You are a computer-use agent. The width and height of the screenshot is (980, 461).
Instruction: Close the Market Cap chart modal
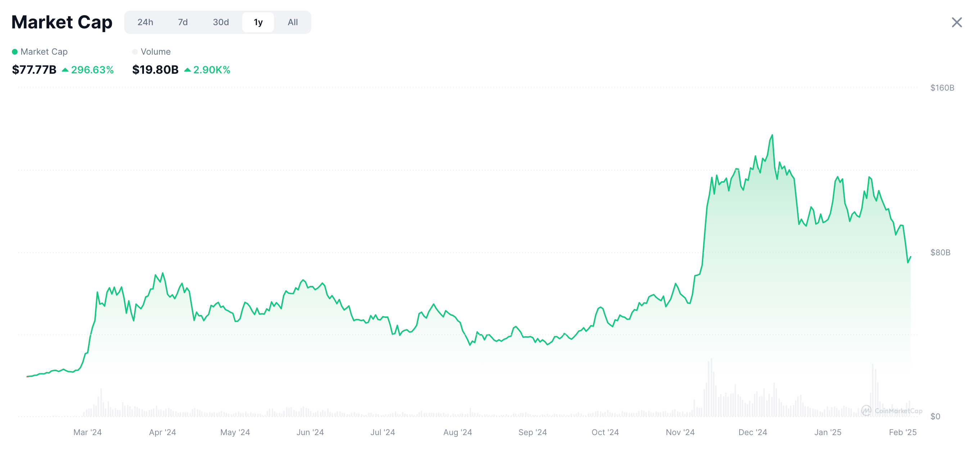click(956, 22)
